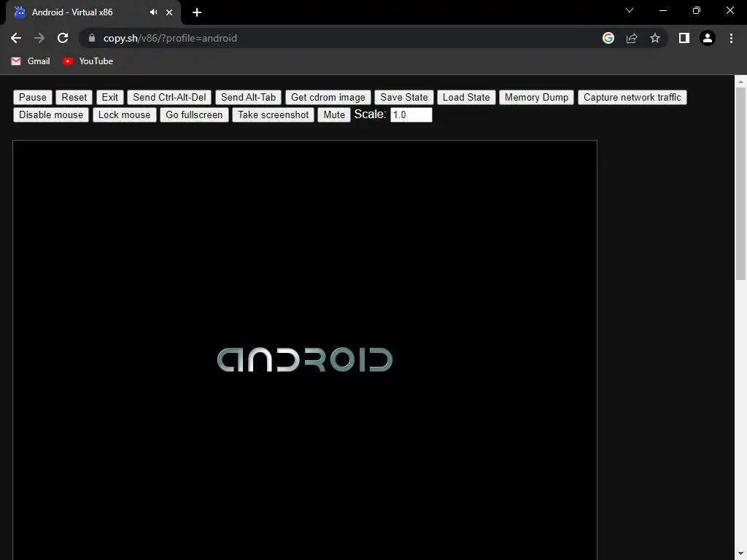Click Lock mouse button
Screen dimensions: 747x560
pos(124,114)
